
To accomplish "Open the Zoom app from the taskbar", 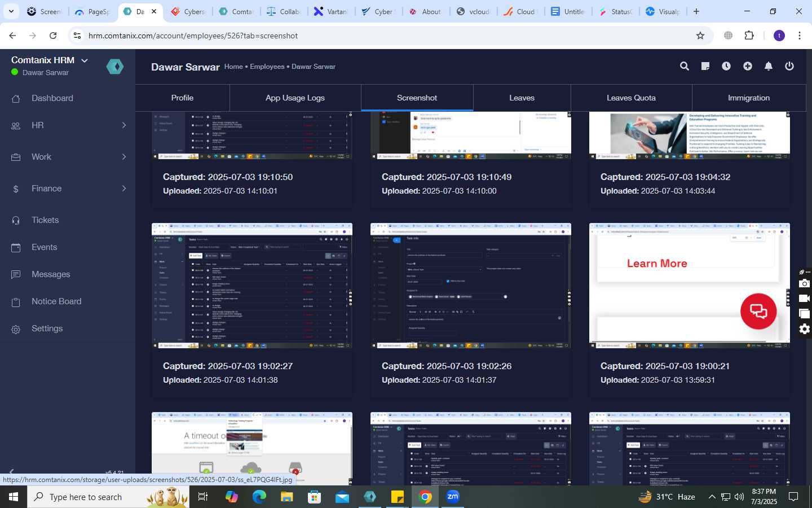I will (x=453, y=497).
